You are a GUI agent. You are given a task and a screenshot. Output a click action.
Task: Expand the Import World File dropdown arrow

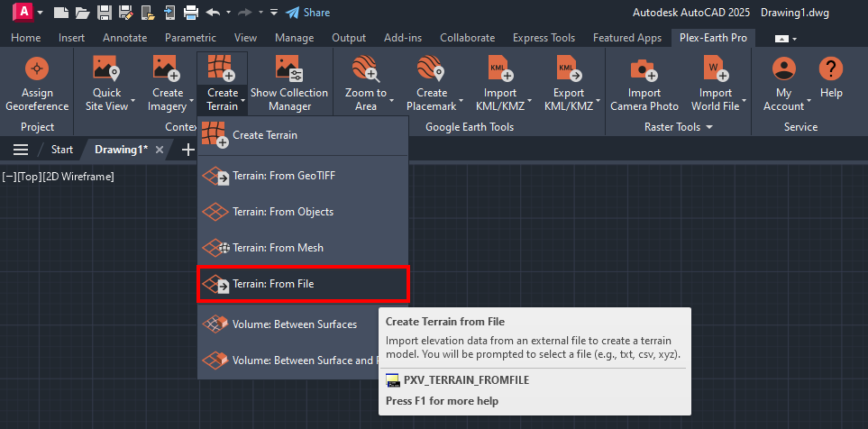tap(744, 100)
